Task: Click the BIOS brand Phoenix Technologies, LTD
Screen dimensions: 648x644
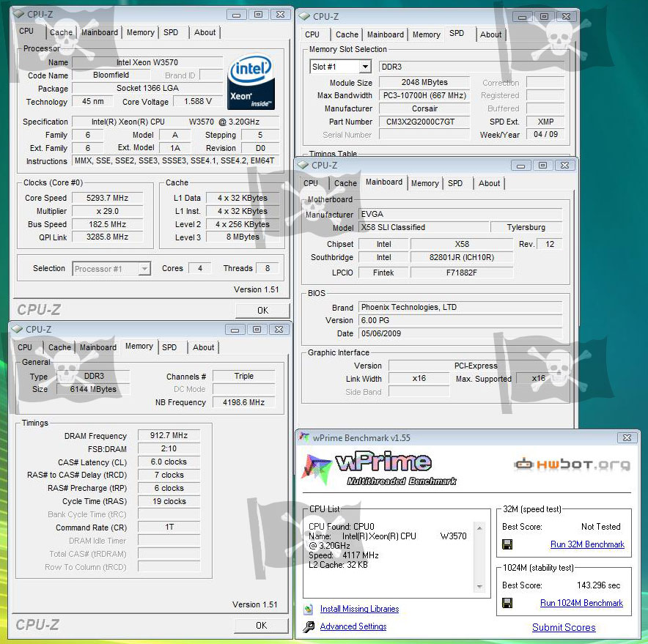Action: click(460, 307)
